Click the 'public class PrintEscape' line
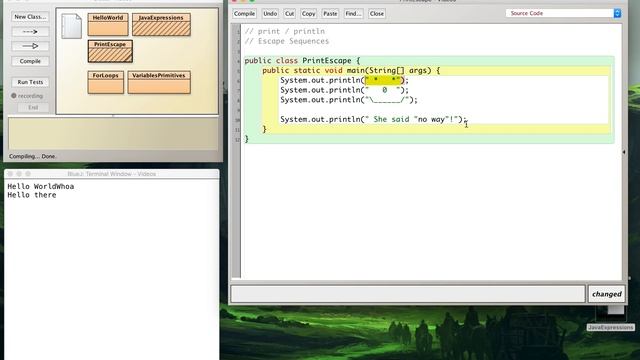This screenshot has width=640, height=360. (302, 60)
